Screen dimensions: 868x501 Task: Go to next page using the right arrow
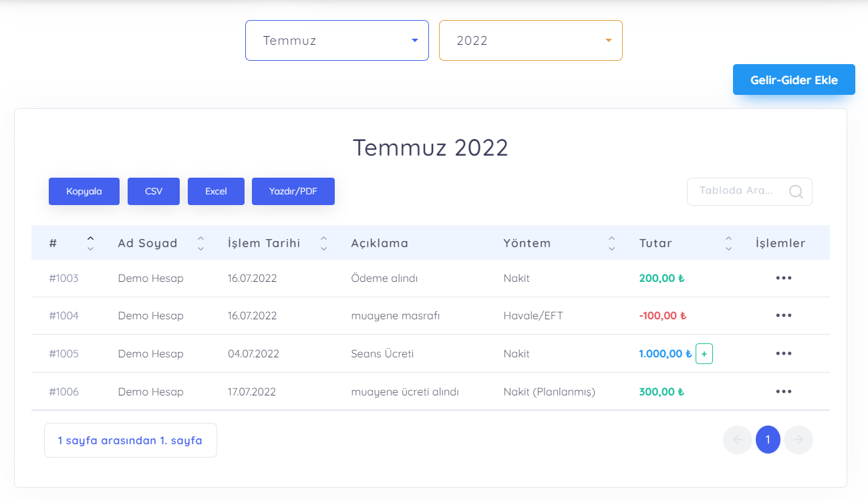pyautogui.click(x=798, y=440)
